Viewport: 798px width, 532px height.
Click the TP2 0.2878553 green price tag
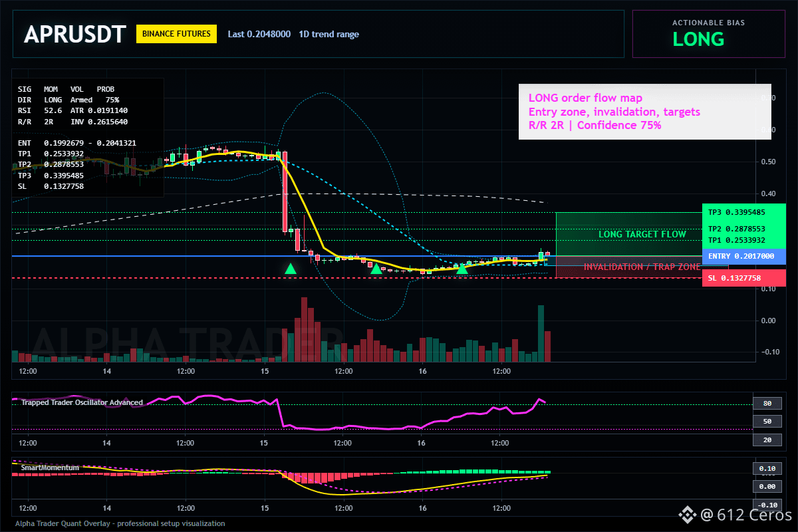click(743, 228)
